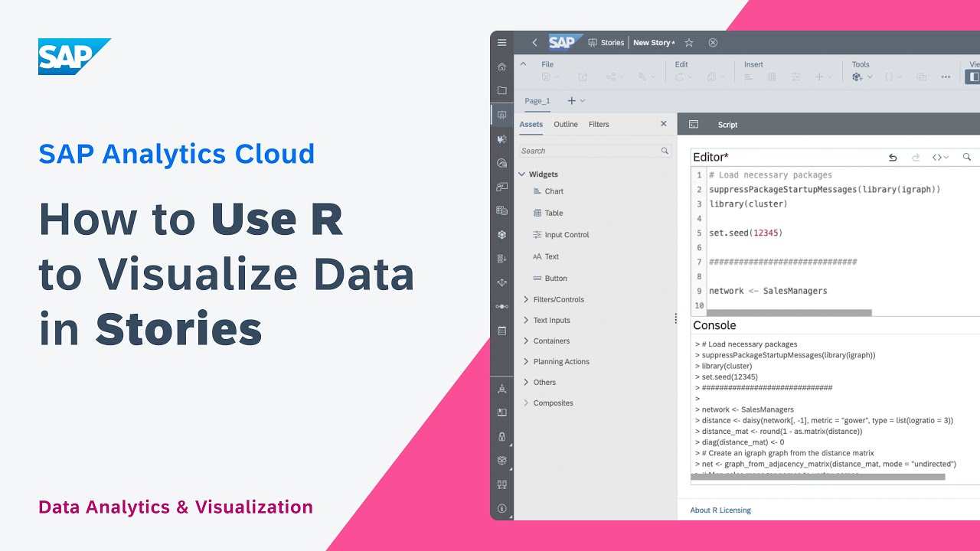Insert an input control from toolbar
This screenshot has width=980, height=551.
(795, 77)
